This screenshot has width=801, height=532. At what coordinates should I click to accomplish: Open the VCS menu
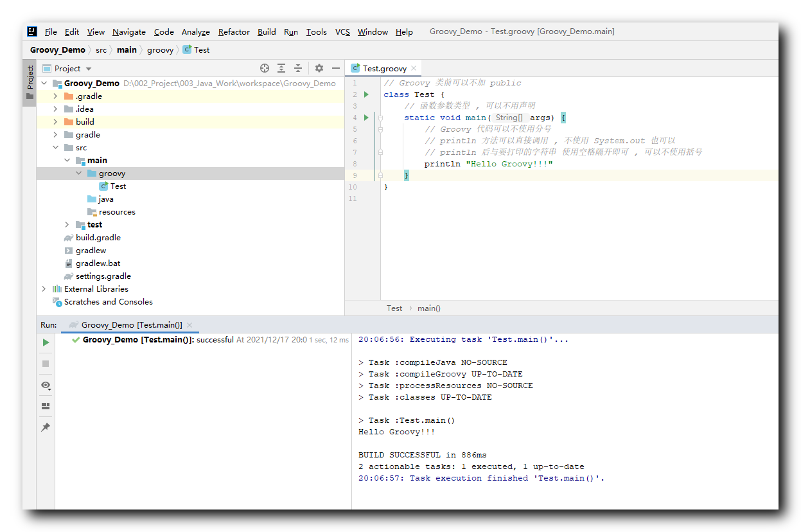342,31
